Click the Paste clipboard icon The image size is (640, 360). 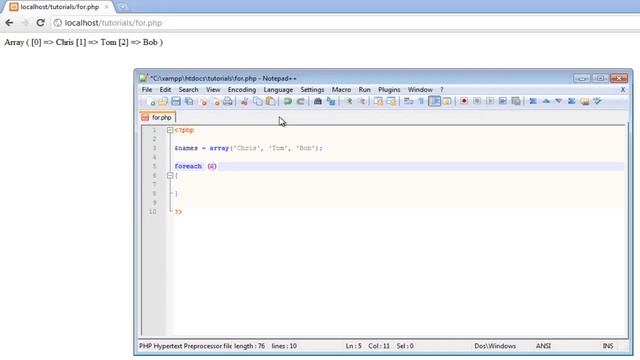coord(270,101)
